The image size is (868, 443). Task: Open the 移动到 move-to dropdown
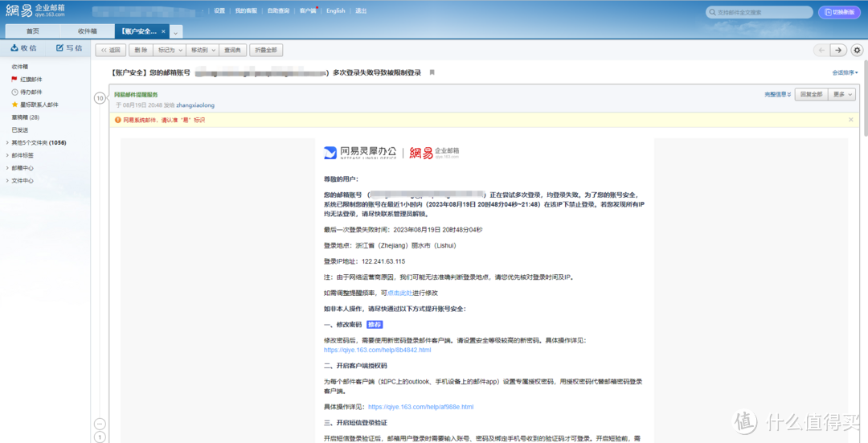(203, 50)
